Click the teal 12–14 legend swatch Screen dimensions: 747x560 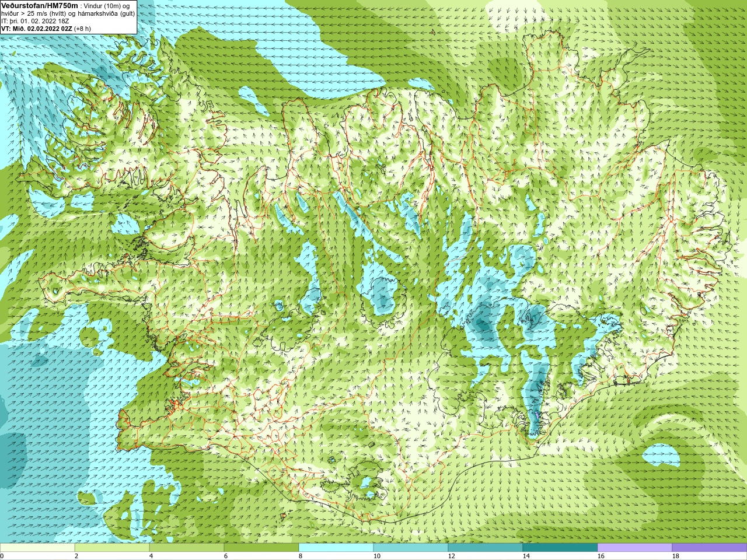tap(486, 548)
